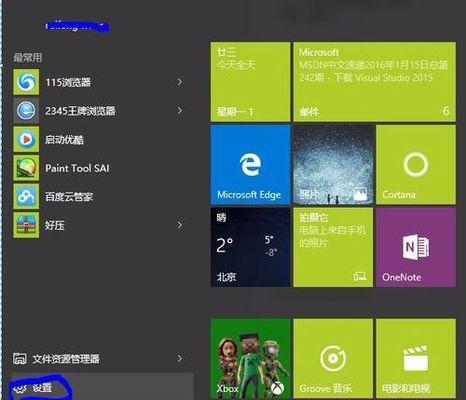Expand the 文件资源管理器 arrow

coord(180,359)
